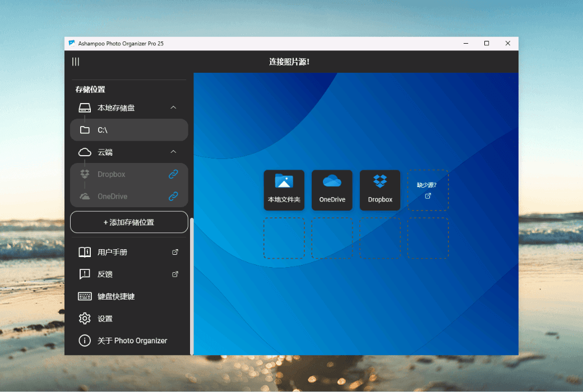583x392 pixels.
Task: Click the 本地存储盘 heading text
Action: [x=116, y=108]
